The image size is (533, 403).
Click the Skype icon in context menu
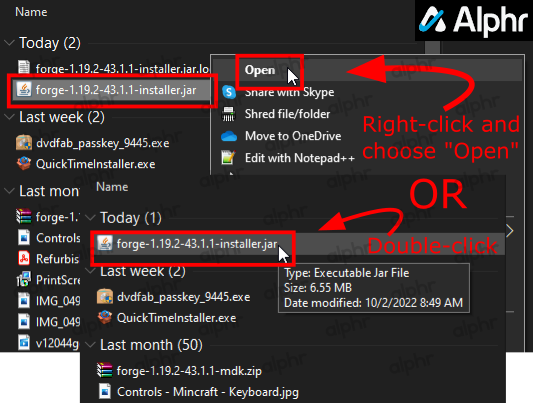tap(229, 92)
